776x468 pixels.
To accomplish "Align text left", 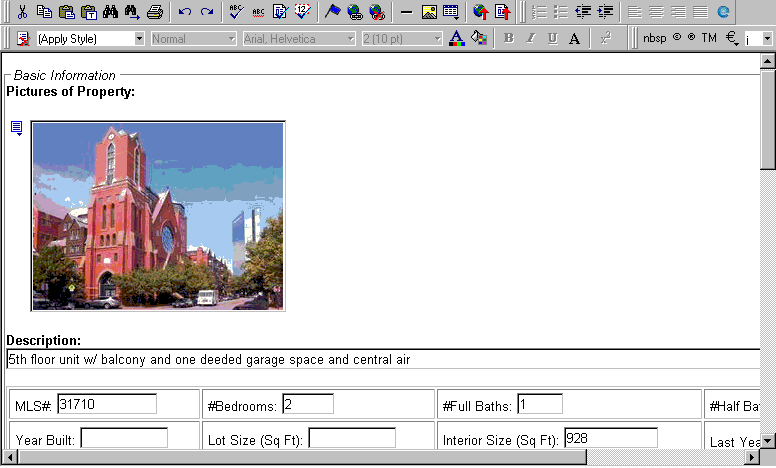I will tap(634, 11).
